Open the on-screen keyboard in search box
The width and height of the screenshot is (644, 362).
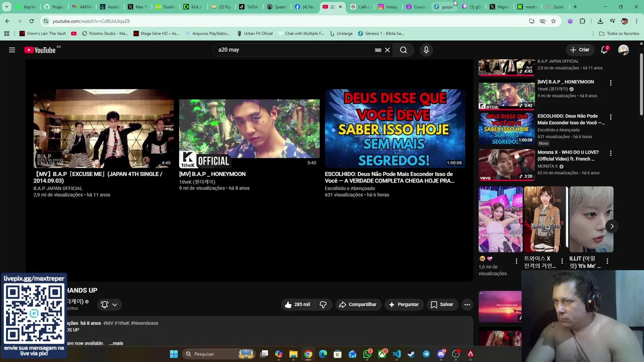click(378, 50)
